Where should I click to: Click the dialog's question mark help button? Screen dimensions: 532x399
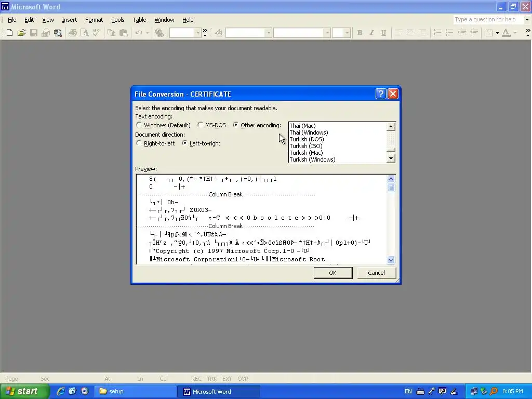381,94
